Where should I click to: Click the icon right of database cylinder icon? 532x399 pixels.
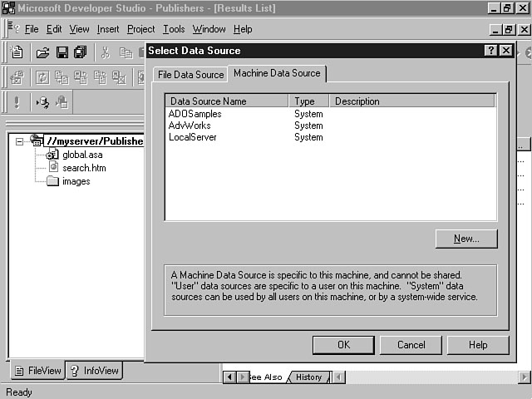(x=62, y=102)
